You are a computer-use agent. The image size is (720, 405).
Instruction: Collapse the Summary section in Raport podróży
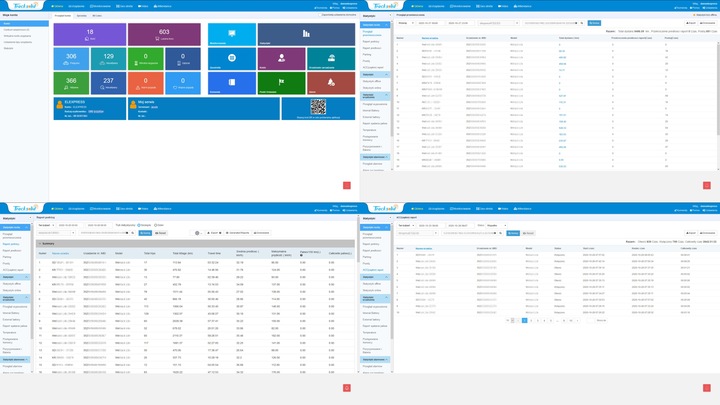(39, 243)
